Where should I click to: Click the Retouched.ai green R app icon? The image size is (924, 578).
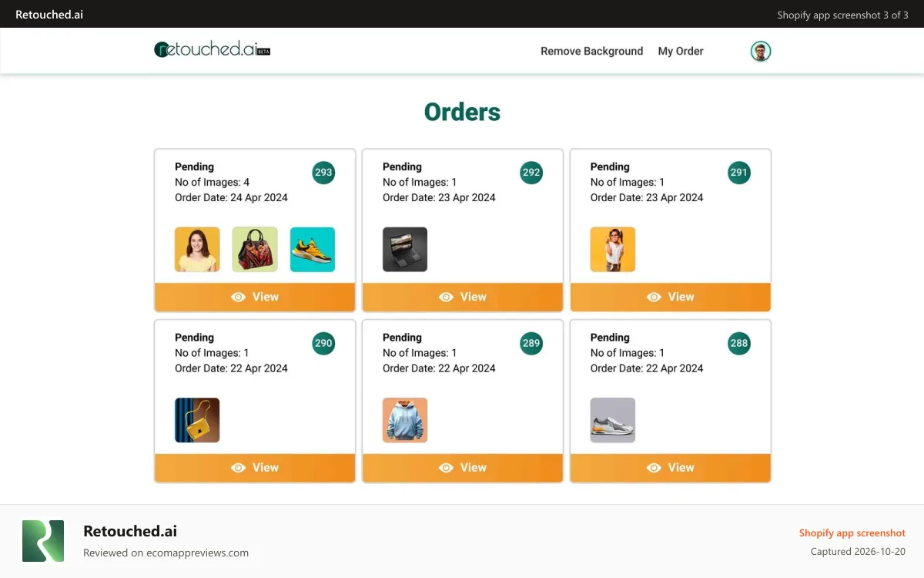pyautogui.click(x=43, y=541)
